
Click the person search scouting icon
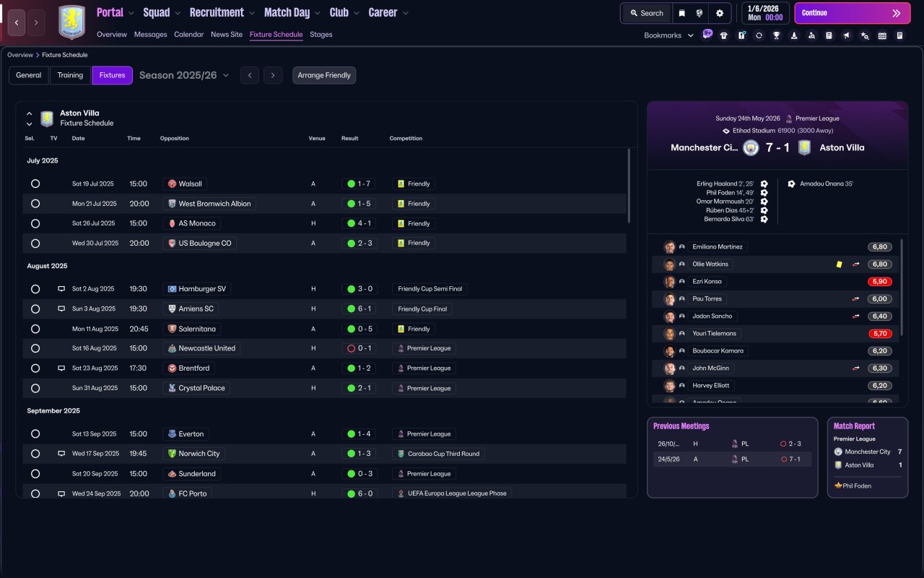tap(811, 35)
